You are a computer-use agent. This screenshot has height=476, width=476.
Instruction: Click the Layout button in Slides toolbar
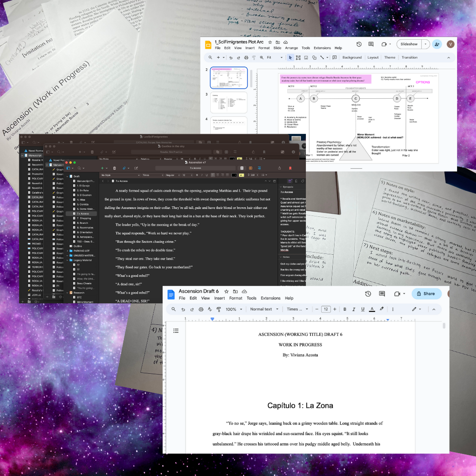tap(373, 57)
